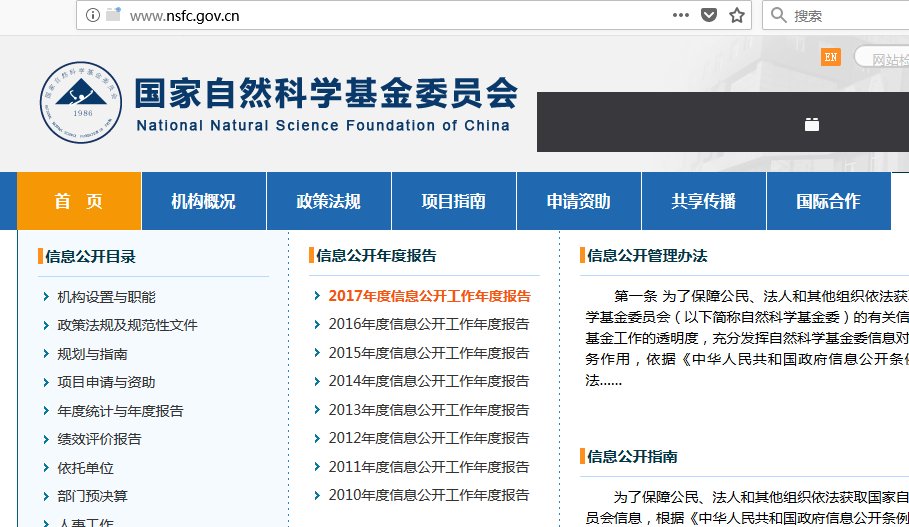Screen dimensions: 909x527
Task: Open the 项目指南 navigation tab
Action: click(x=454, y=201)
